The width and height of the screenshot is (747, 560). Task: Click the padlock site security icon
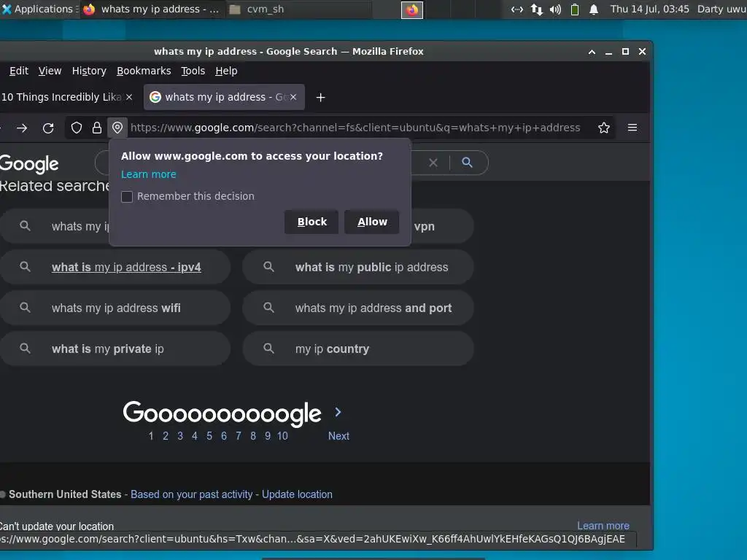[97, 128]
